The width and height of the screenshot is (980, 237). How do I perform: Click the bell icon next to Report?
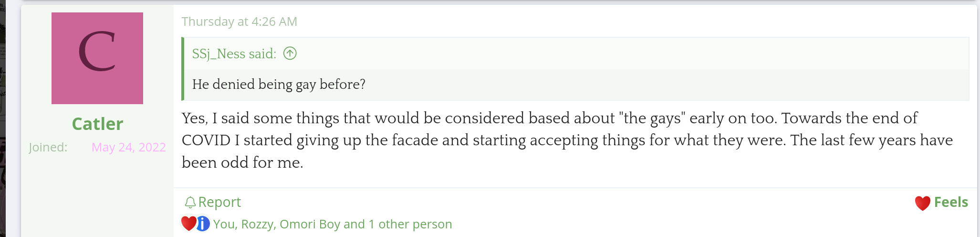click(190, 203)
